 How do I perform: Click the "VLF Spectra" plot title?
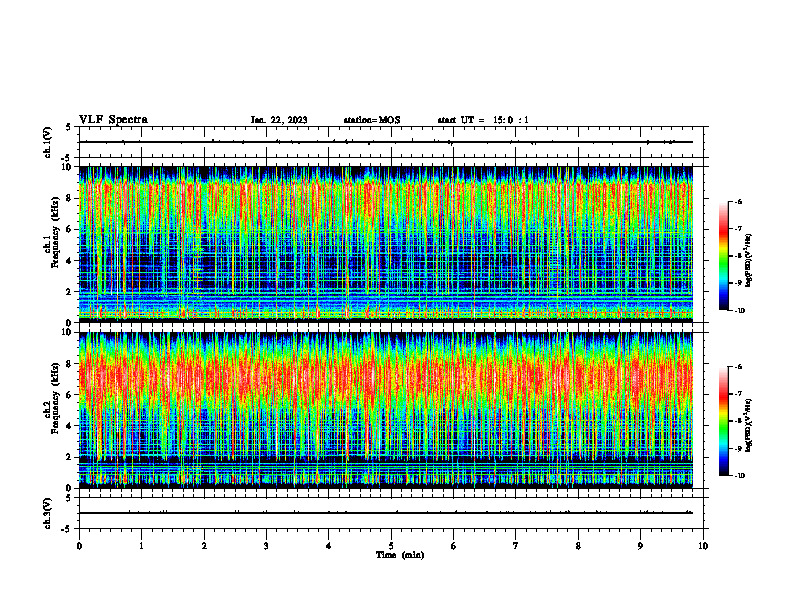(113, 119)
